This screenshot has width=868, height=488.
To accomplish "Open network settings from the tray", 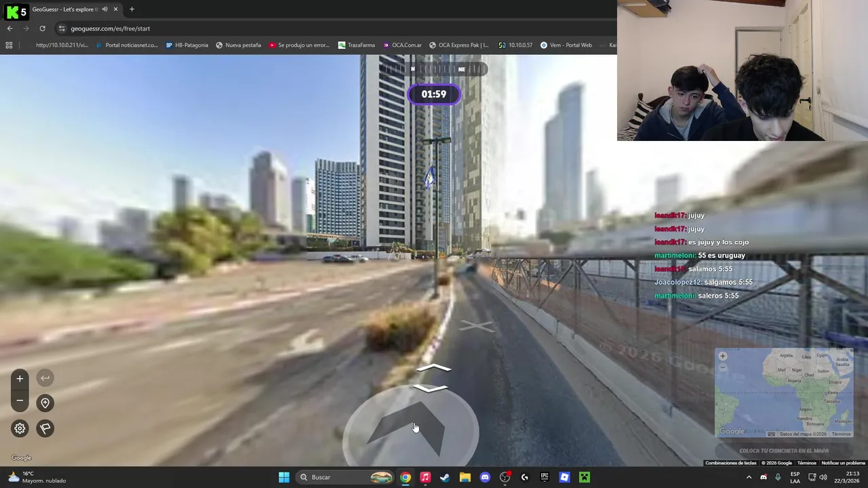I will pyautogui.click(x=812, y=477).
